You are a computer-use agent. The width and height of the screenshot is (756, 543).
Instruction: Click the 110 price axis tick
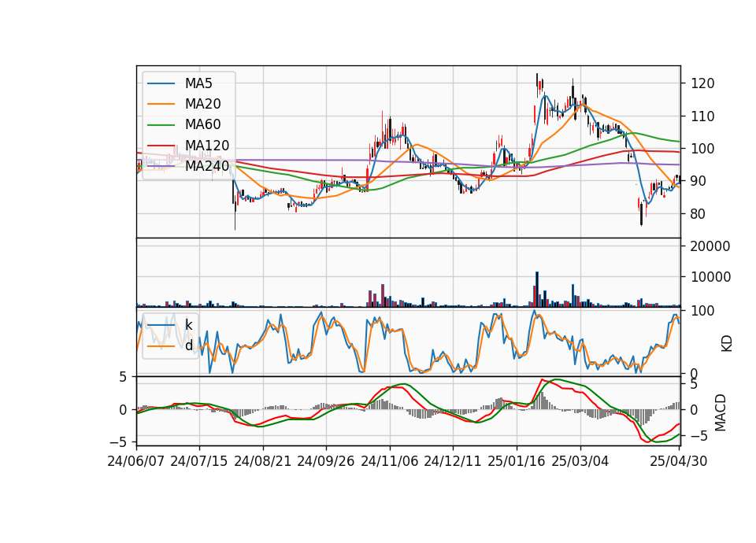[x=702, y=116]
